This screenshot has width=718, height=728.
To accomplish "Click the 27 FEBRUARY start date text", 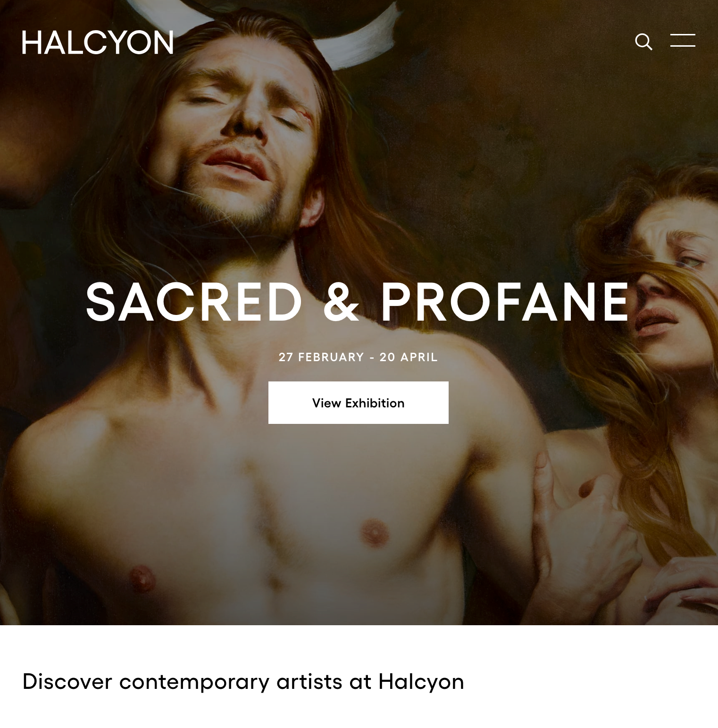I will coord(321,357).
